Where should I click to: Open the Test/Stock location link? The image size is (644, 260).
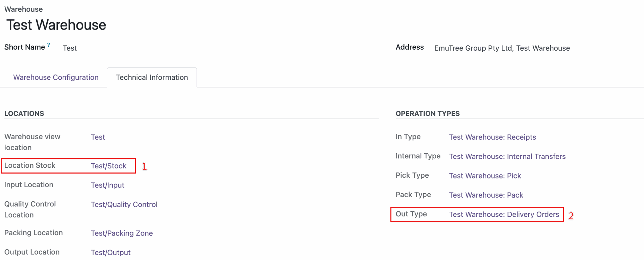click(x=109, y=166)
